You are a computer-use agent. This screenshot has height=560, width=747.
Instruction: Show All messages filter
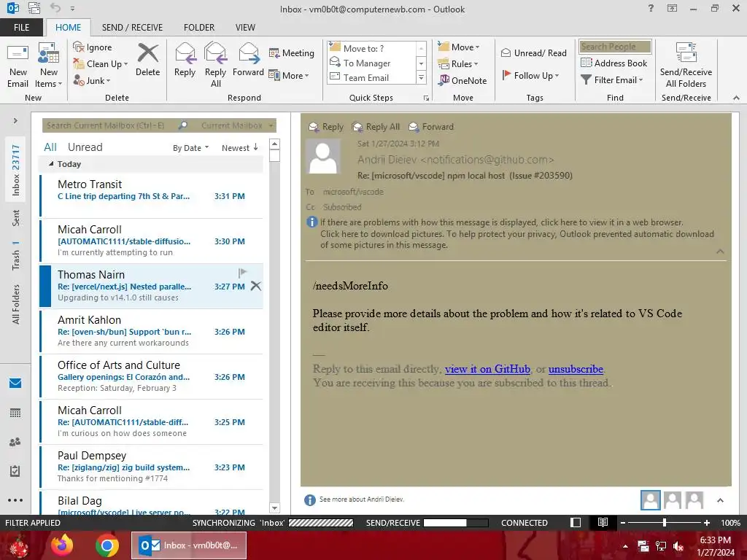click(50, 147)
